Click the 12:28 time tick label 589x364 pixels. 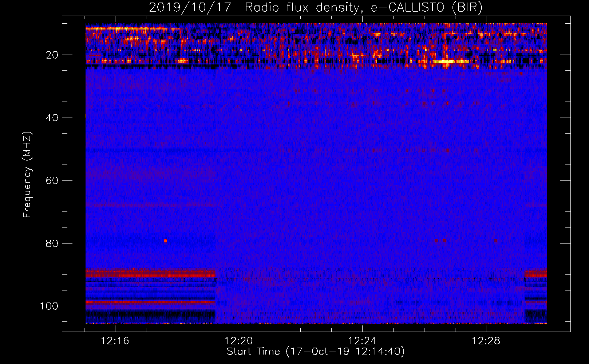click(486, 341)
